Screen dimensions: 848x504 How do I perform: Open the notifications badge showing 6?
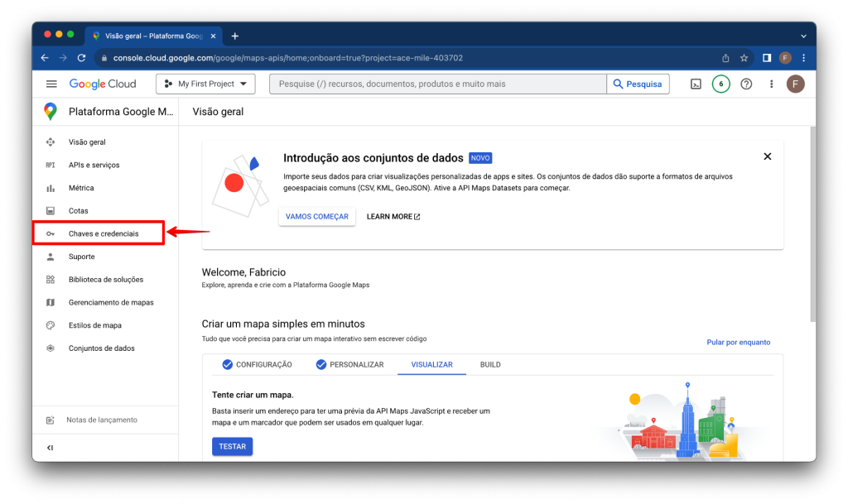pos(721,84)
